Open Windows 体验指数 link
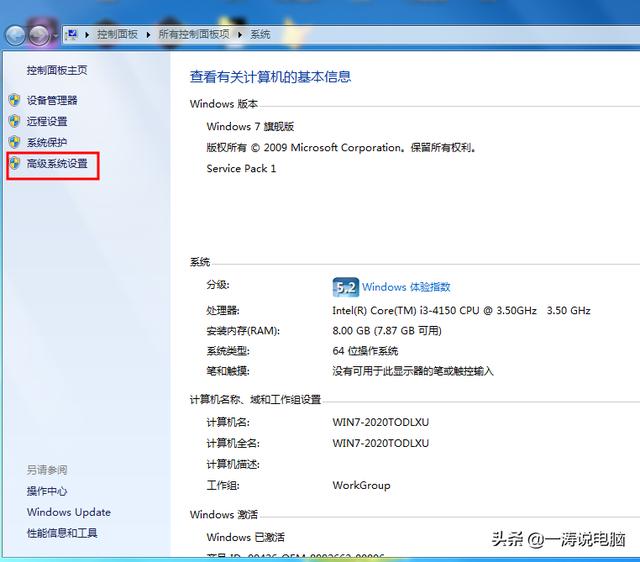Image resolution: width=640 pixels, height=562 pixels. (406, 287)
